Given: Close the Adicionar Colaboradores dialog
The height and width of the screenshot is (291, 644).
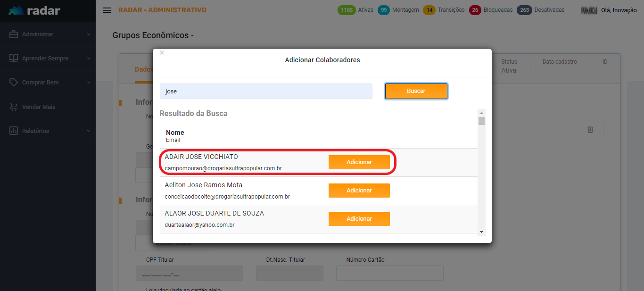Looking at the screenshot, I should click(x=162, y=53).
